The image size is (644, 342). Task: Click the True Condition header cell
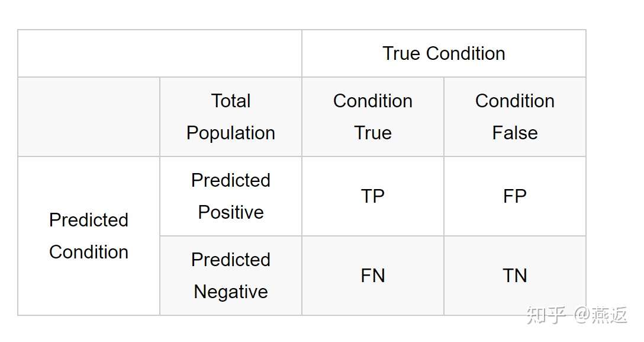(444, 53)
